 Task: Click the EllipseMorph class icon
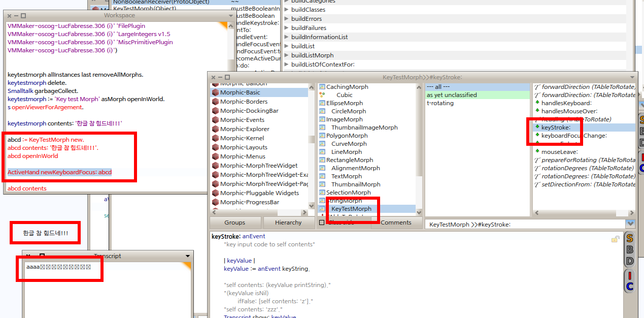(x=322, y=103)
